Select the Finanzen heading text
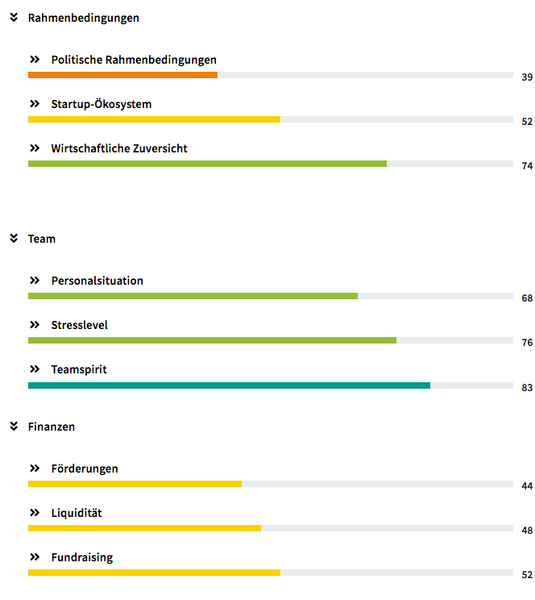The width and height of the screenshot is (535, 600). pos(51,427)
